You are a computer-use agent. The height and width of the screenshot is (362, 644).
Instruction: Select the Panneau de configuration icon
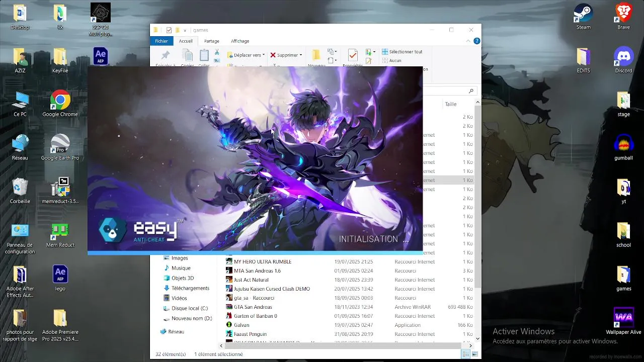(20, 238)
